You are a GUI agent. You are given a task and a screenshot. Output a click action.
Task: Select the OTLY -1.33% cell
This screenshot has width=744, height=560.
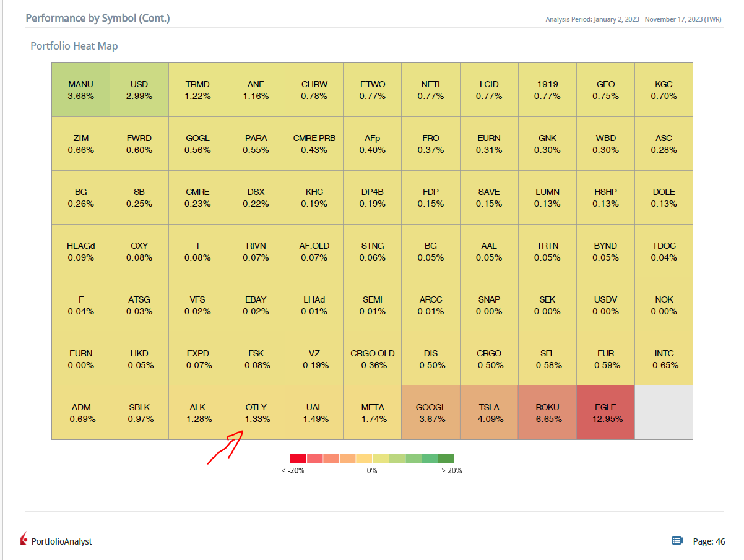click(x=256, y=413)
